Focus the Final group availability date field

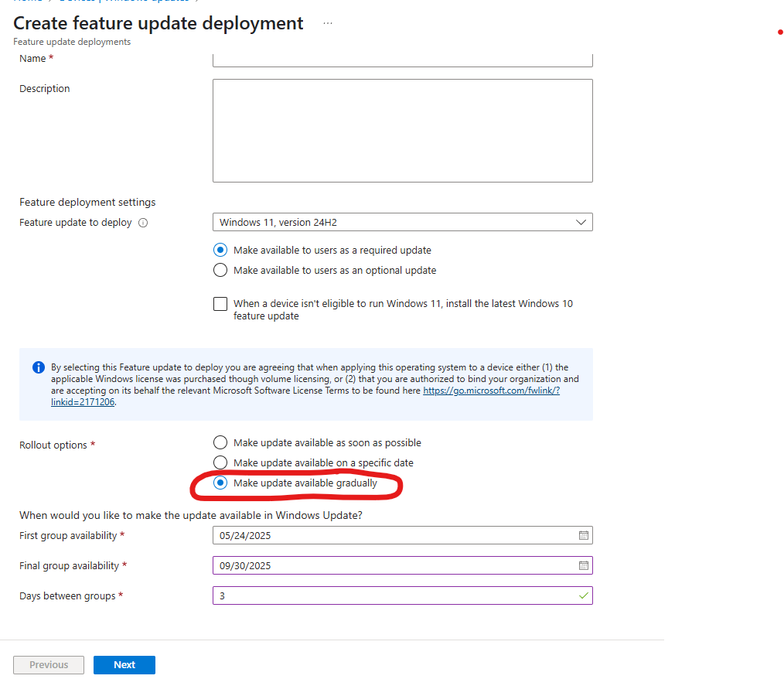(403, 565)
